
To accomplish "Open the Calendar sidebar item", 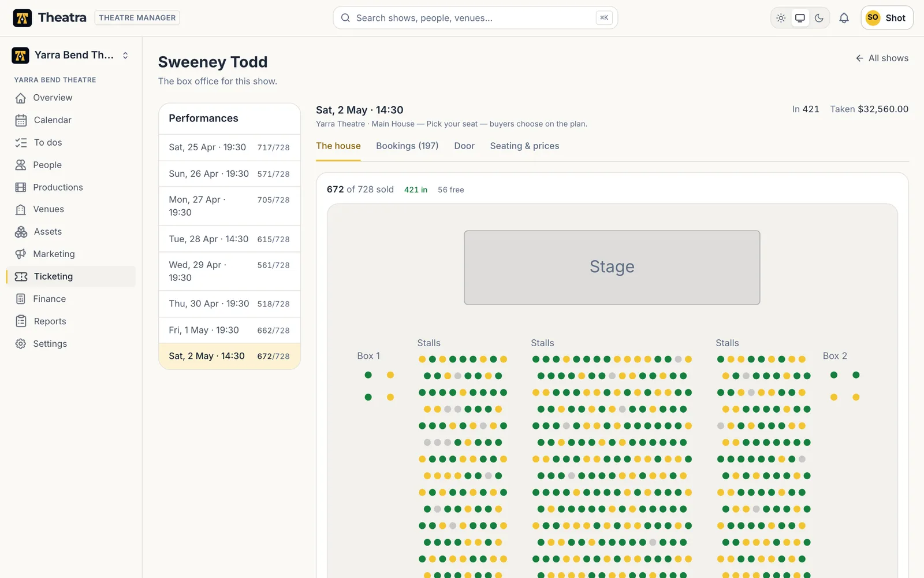I will (x=71, y=120).
